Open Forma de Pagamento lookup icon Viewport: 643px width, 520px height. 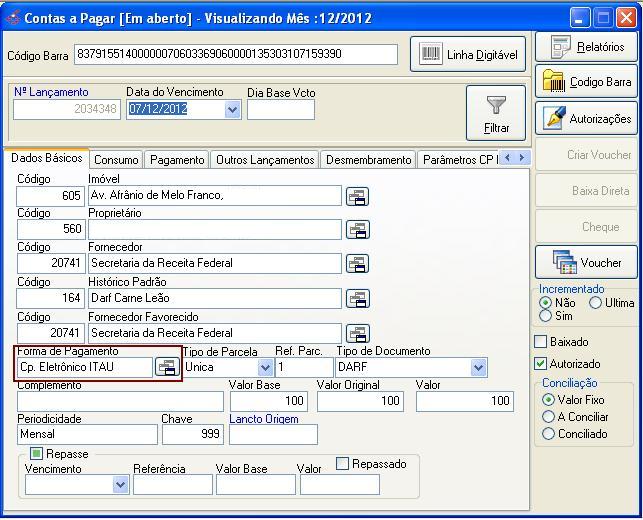pyautogui.click(x=167, y=368)
